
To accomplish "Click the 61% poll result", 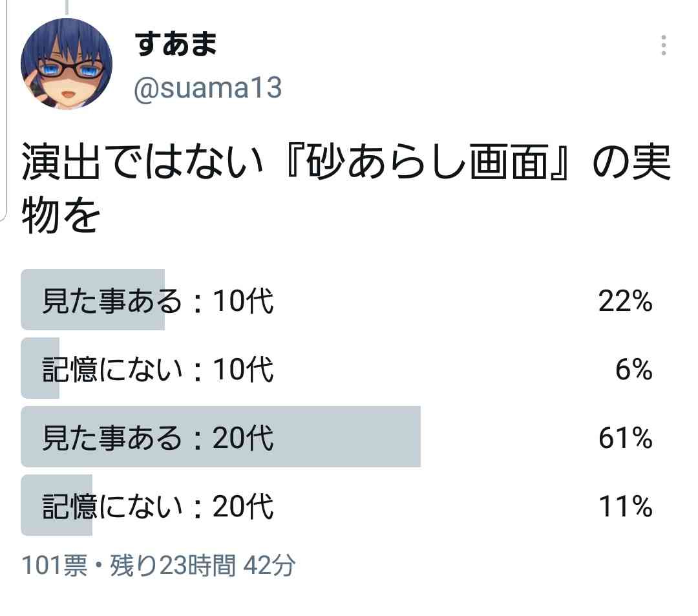I will (x=626, y=438).
